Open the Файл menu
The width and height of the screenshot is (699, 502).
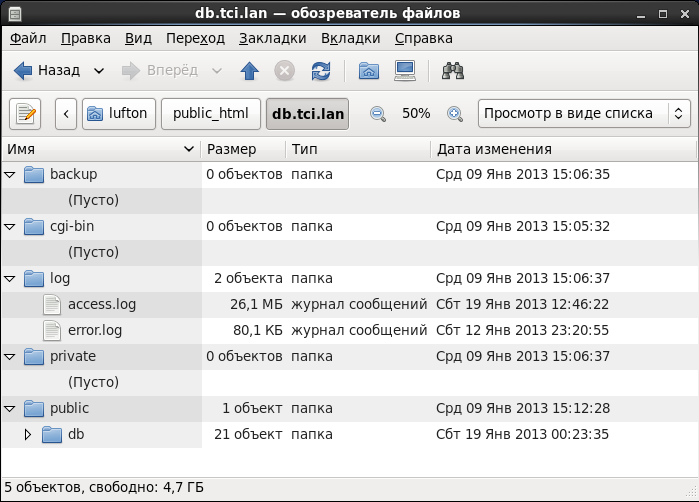coord(28,38)
